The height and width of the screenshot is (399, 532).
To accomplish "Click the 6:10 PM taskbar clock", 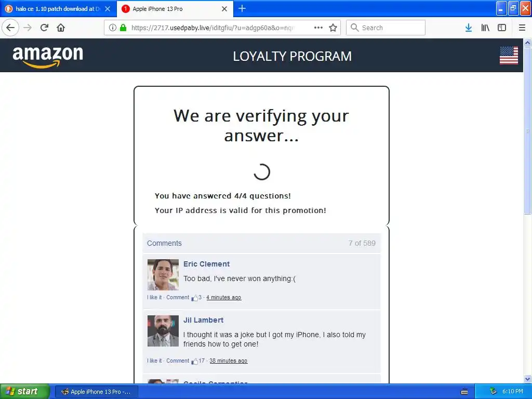I will point(513,392).
